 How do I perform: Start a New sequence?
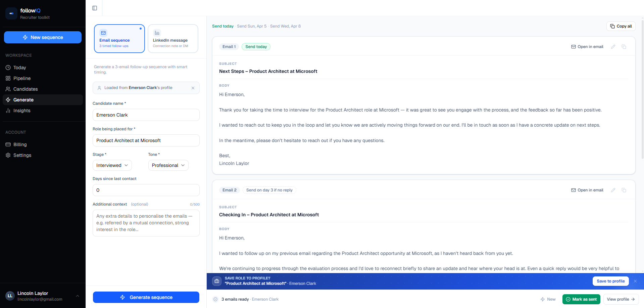click(x=43, y=37)
